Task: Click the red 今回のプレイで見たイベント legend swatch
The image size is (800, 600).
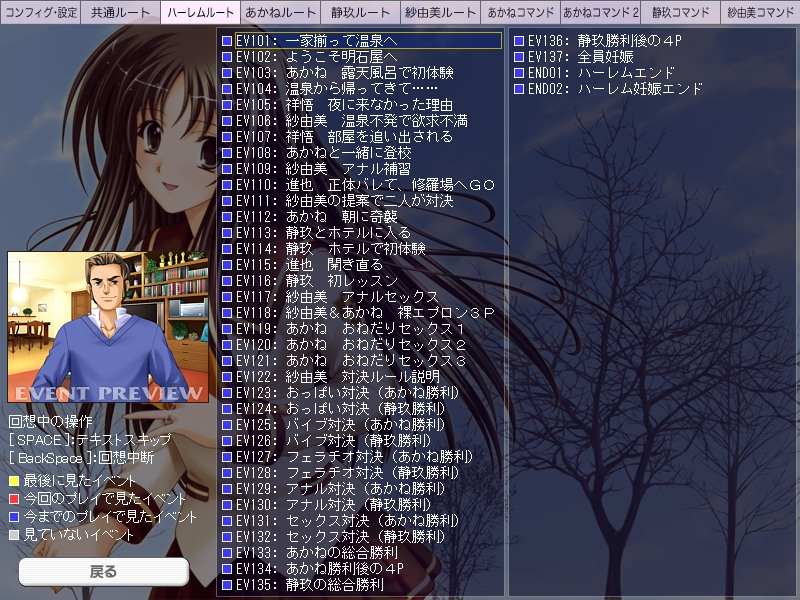Action: [x=14, y=498]
